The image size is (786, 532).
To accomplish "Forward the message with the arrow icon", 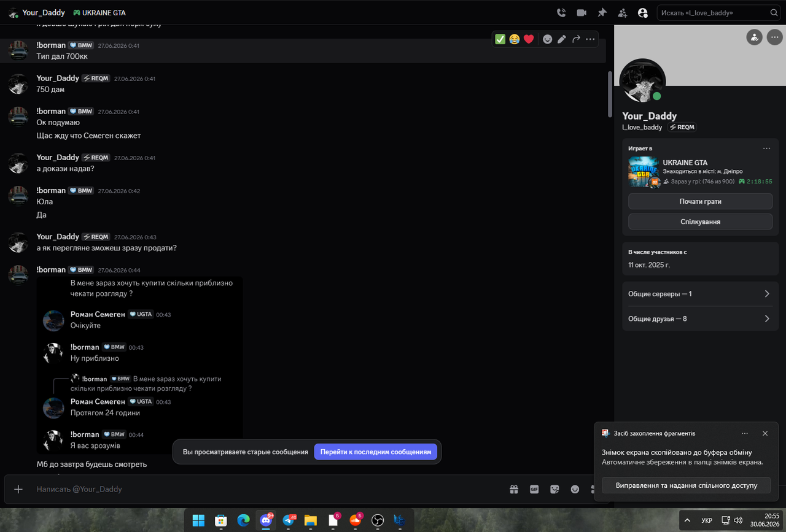I will tap(576, 39).
